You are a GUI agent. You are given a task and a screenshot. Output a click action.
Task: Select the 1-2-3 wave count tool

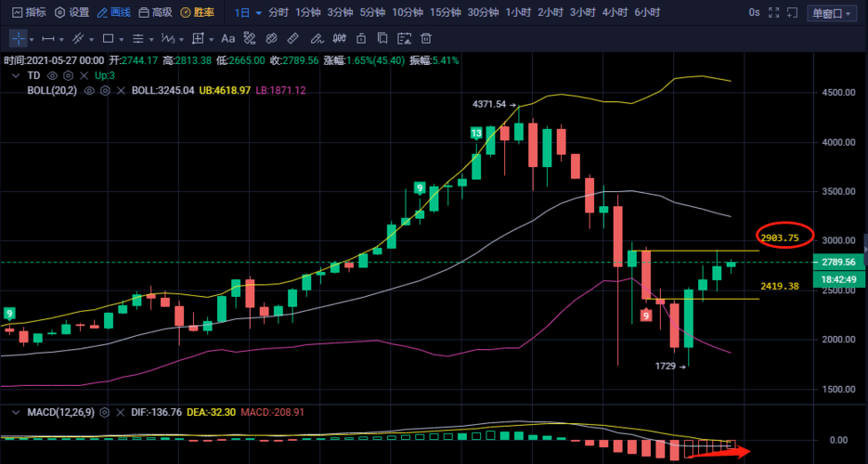(x=167, y=39)
